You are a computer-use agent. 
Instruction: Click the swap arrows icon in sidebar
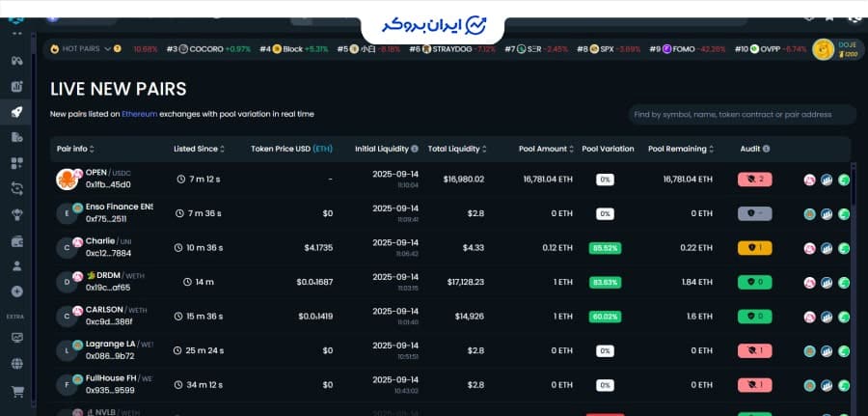pyautogui.click(x=16, y=188)
